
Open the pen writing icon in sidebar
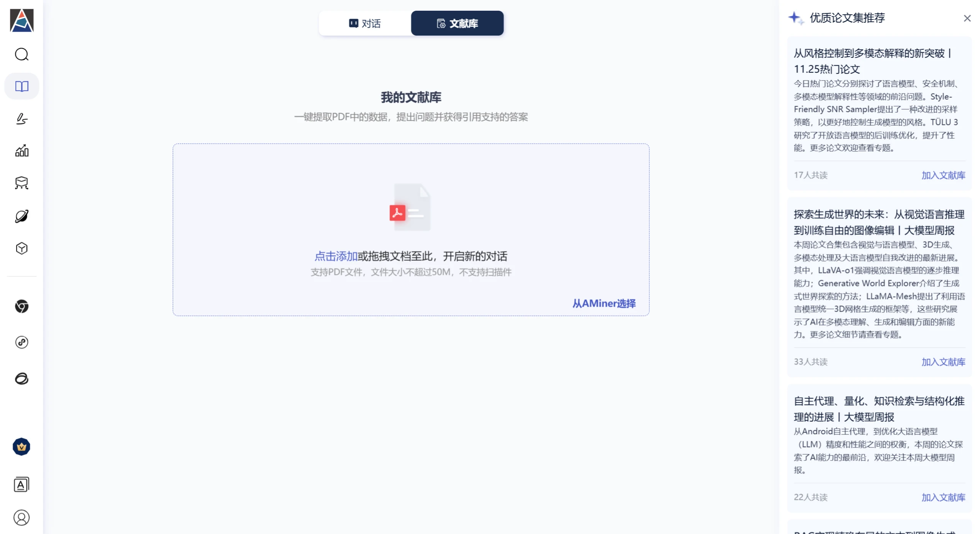[x=21, y=119]
